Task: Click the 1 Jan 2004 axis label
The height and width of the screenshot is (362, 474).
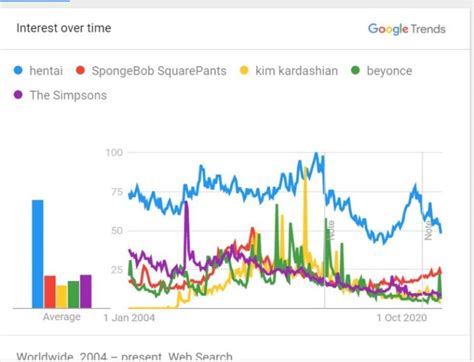Action: [x=129, y=318]
